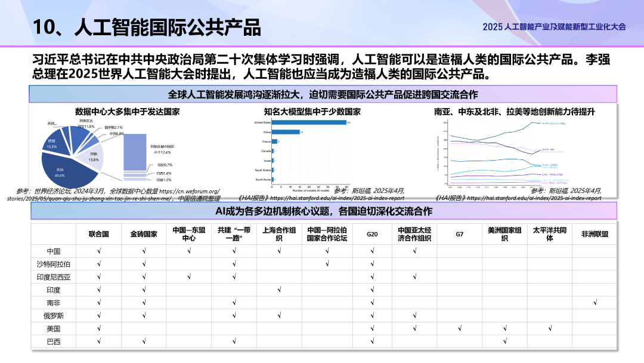Image resolution: width=644 pixels, height=363 pixels.
Task: Select the 欧盟 15.5% pie slice
Action: click(51, 143)
